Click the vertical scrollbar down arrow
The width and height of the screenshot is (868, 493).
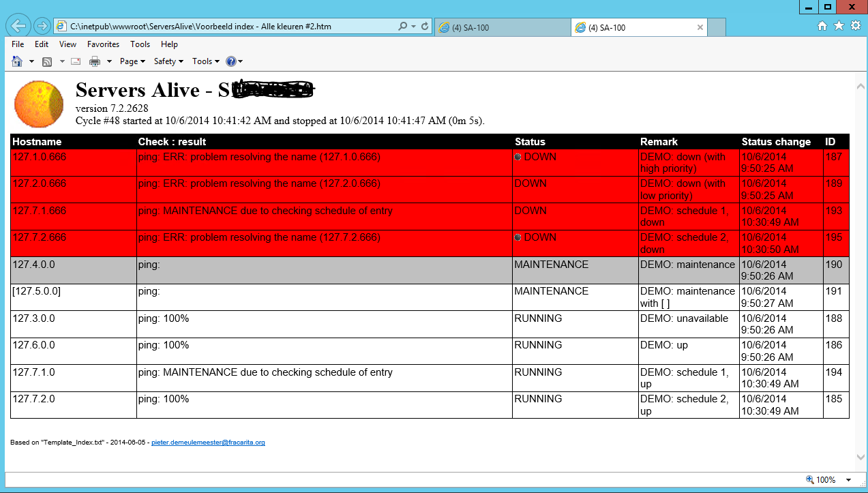pos(860,457)
